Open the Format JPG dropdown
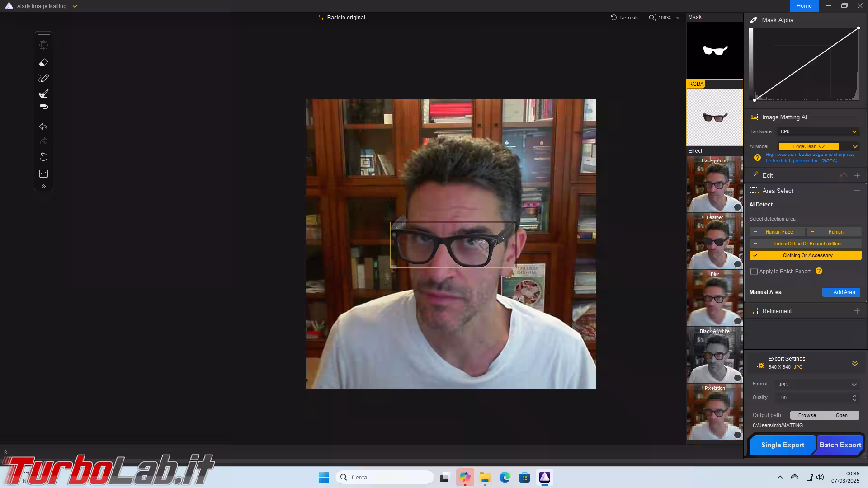Viewport: 868px width, 488px height. point(817,385)
